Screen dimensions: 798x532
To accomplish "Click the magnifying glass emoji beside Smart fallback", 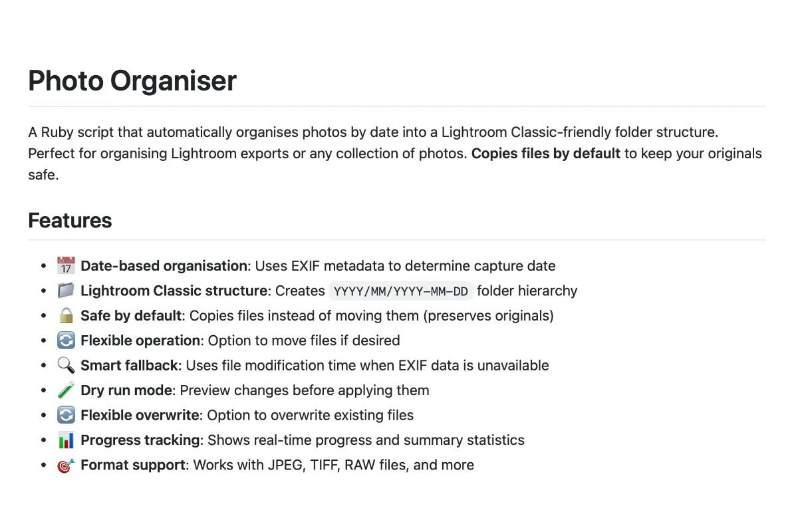I will [66, 365].
